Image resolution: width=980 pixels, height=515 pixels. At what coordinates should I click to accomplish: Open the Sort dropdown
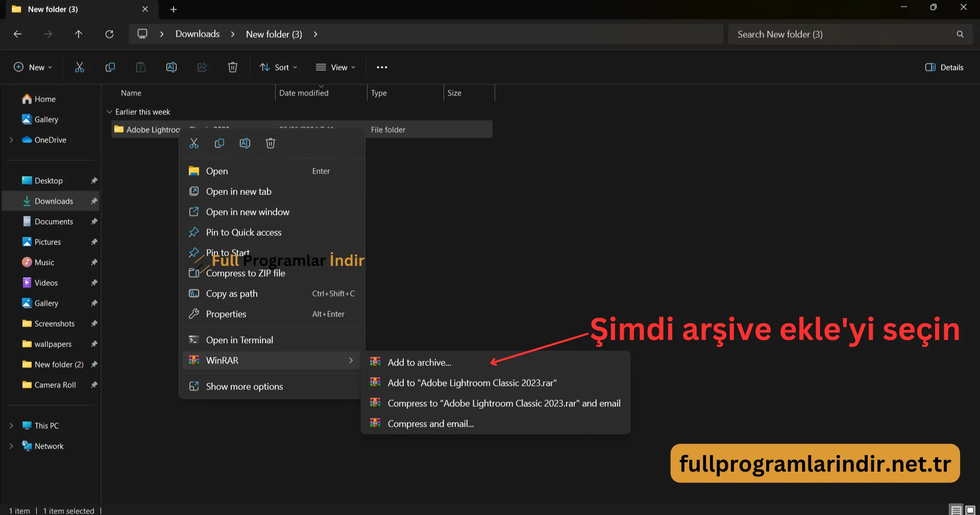279,67
